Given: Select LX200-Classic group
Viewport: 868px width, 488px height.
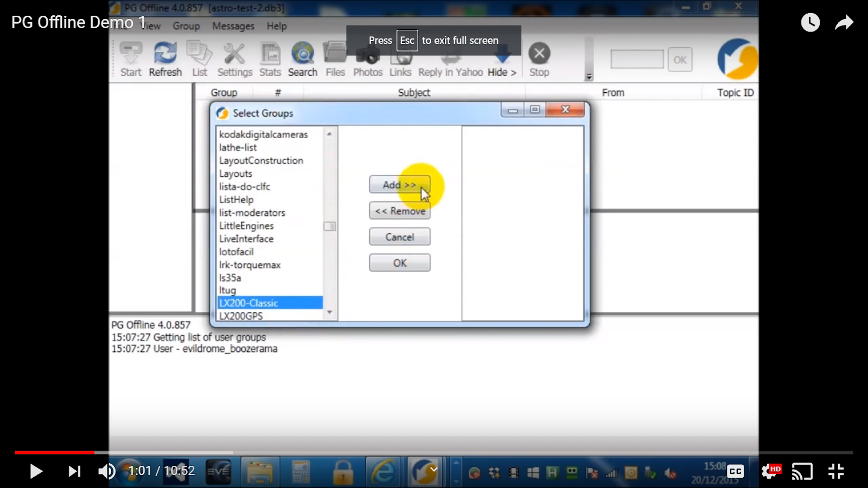Looking at the screenshot, I should [x=270, y=303].
